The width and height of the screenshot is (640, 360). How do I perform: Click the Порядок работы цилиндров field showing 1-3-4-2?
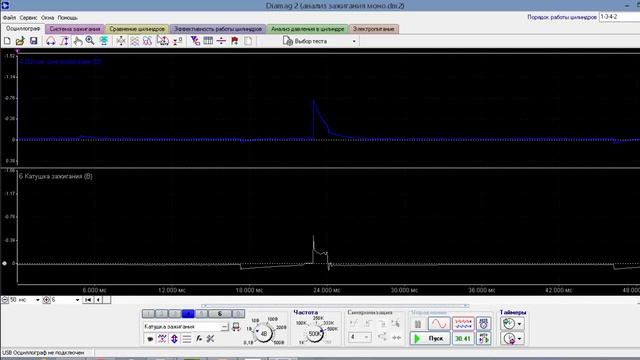point(619,17)
